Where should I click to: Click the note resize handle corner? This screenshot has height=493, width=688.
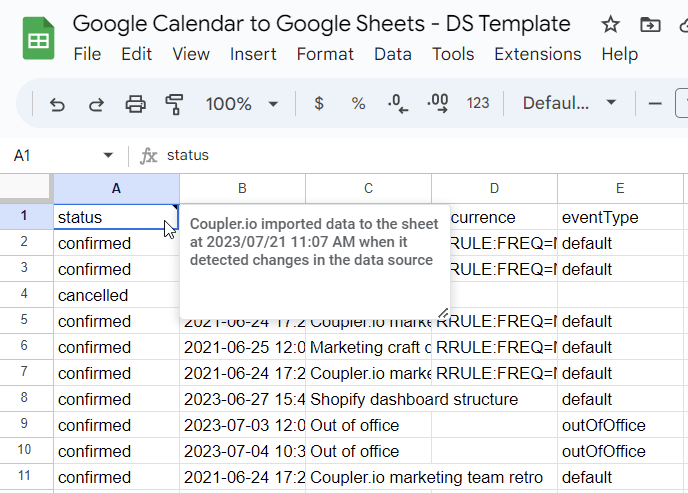tap(443, 313)
